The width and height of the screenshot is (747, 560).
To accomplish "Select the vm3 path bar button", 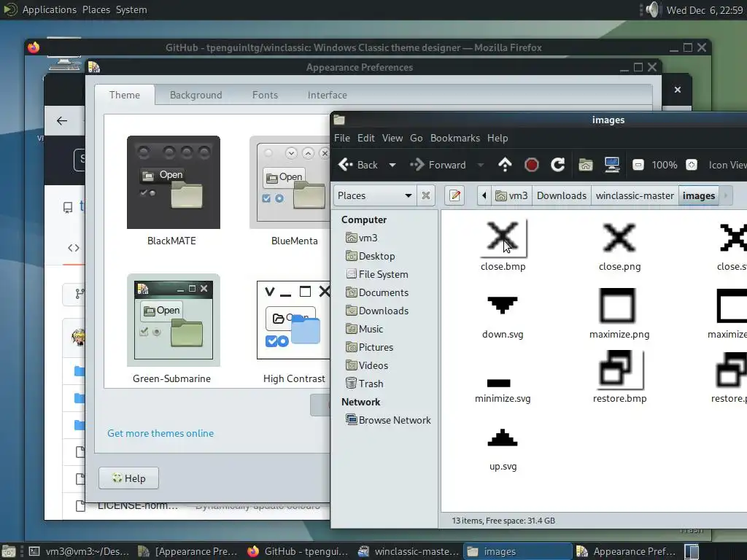I will [x=511, y=195].
